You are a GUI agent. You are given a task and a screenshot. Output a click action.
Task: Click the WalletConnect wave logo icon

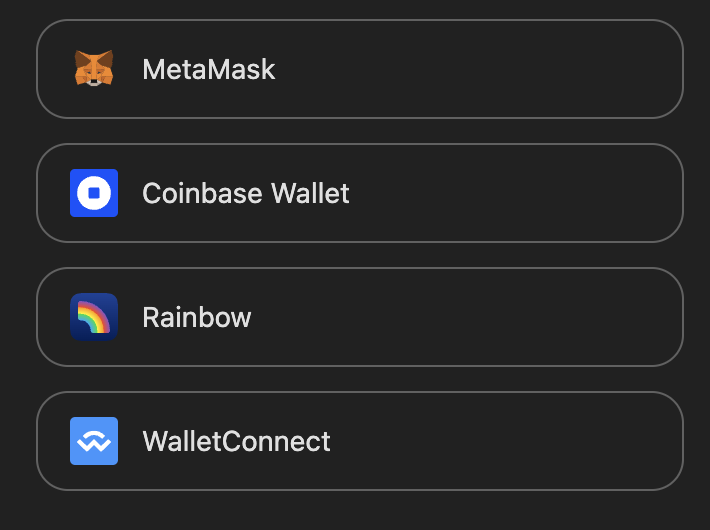(x=94, y=441)
